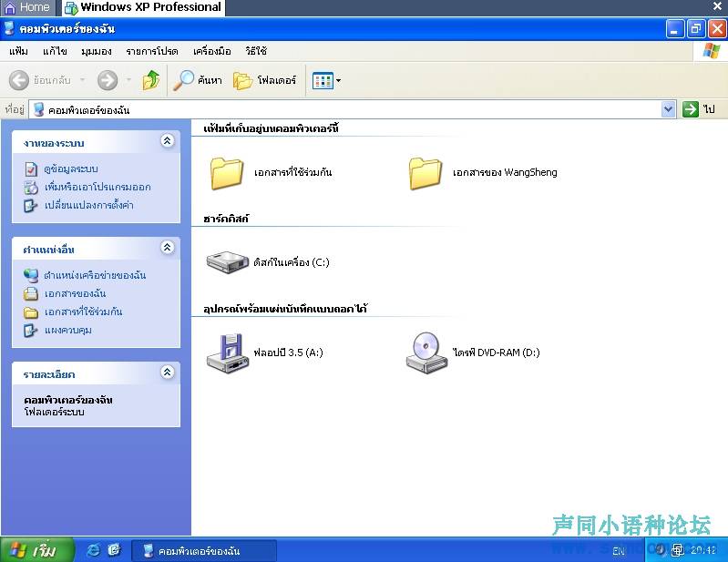The width and height of the screenshot is (728, 562).
Task: Click My Documents sidebar icon
Action: [31, 293]
